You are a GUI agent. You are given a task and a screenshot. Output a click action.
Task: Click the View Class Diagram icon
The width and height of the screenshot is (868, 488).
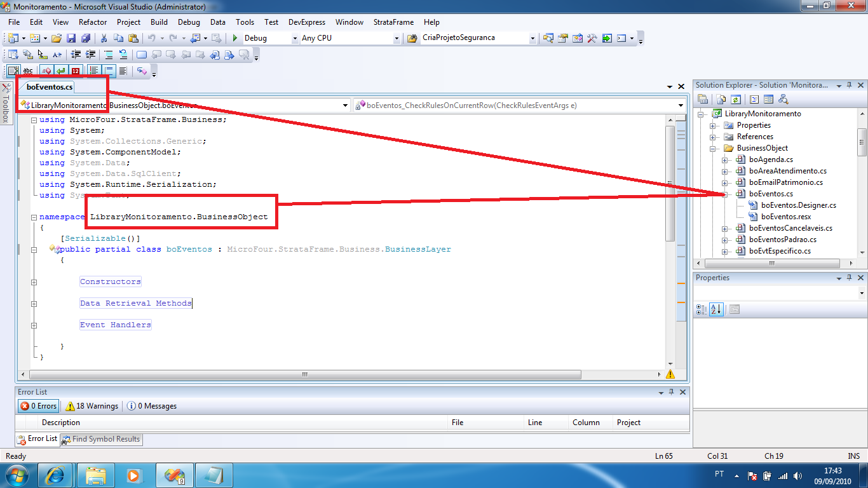[783, 99]
